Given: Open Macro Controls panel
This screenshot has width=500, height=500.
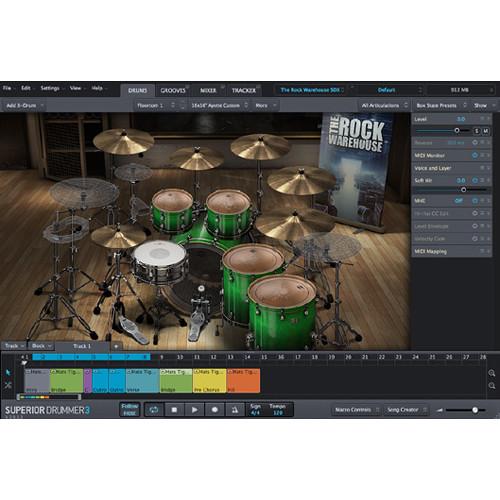Looking at the screenshot, I should tap(356, 410).
